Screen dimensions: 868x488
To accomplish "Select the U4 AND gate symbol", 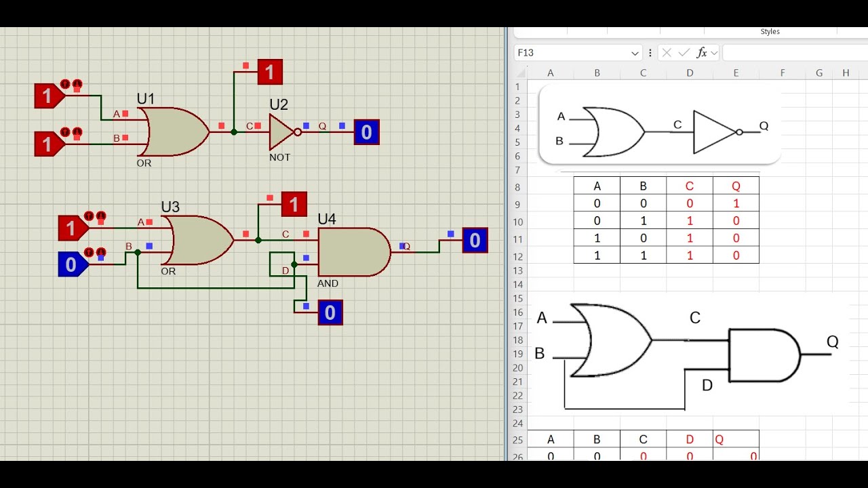I will [x=354, y=252].
